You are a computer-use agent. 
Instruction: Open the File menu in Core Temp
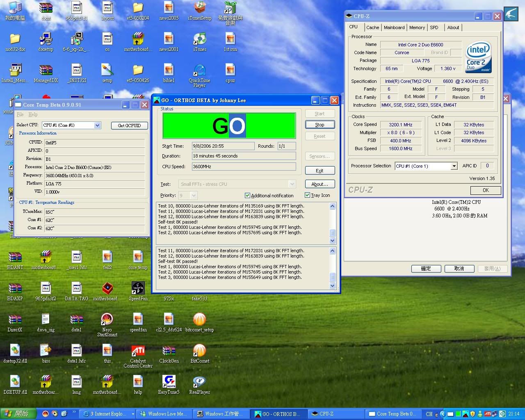[20, 114]
